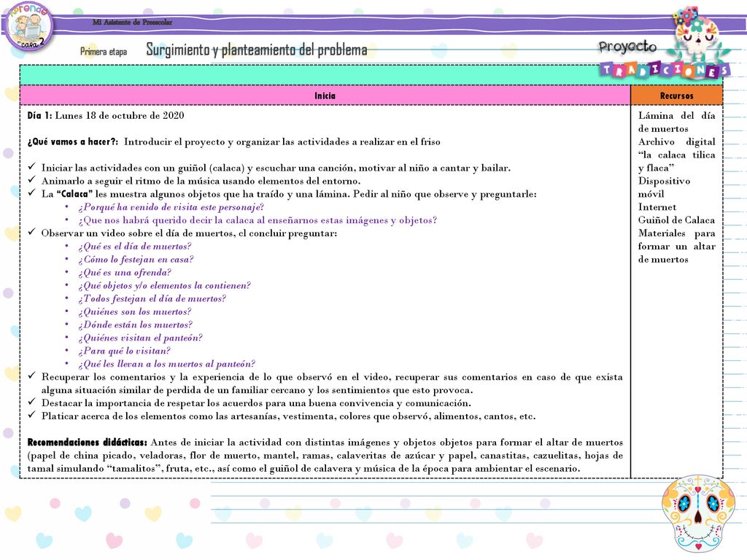Image resolution: width=747 pixels, height=560 pixels.
Task: Click the word "Proyecto" in the header
Action: [627, 46]
